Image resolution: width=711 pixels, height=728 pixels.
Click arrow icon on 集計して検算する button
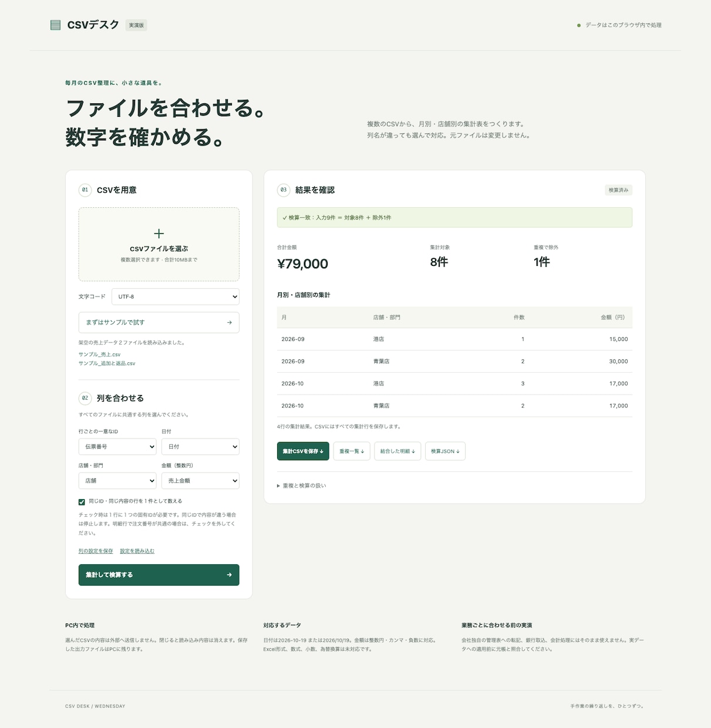(x=229, y=575)
